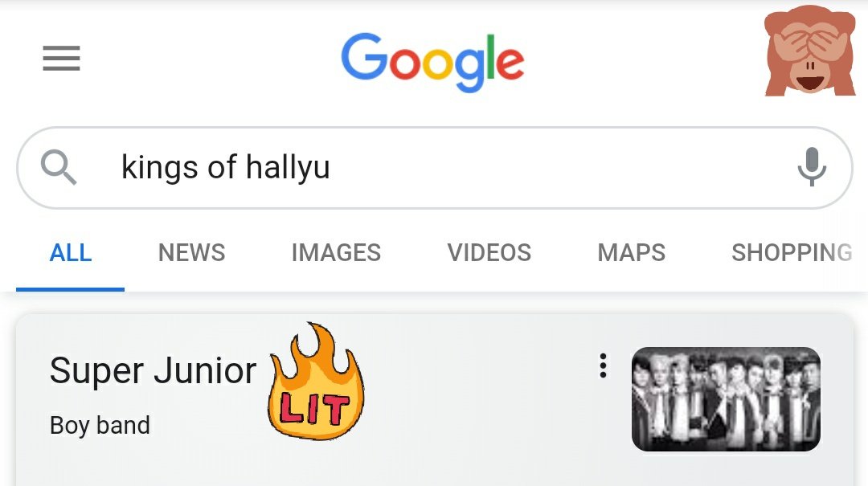
Task: Open the monkey avatar profile
Action: 809,51
